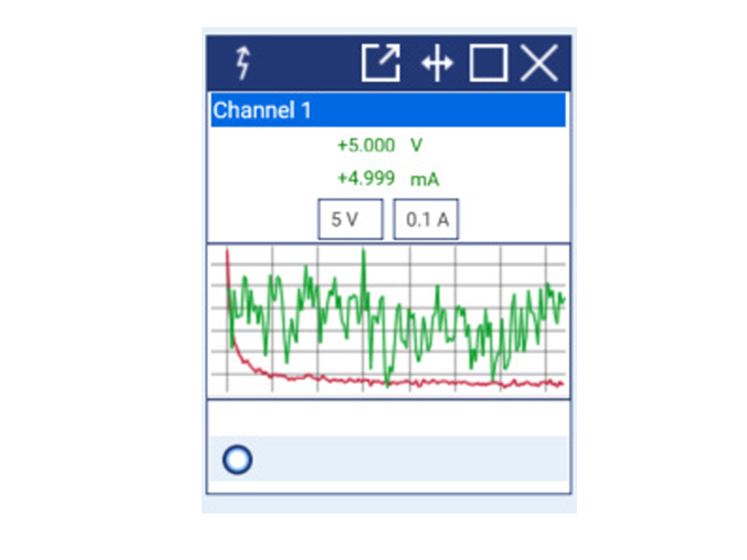Screen dimensions: 747x560
Task: Maximize the channel panel
Action: 487,63
